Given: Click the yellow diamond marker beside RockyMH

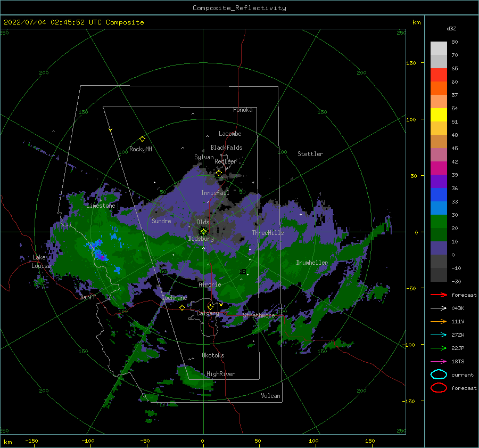Looking at the screenshot, I should 142,139.
